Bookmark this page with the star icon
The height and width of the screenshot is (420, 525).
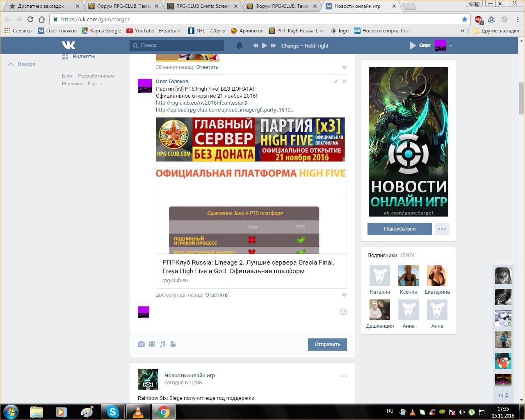tap(465, 19)
